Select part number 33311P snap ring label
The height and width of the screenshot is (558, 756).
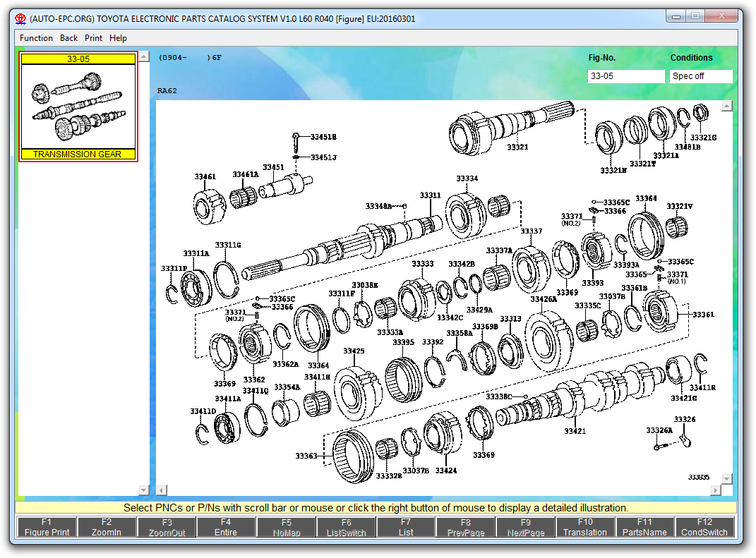pos(174,268)
